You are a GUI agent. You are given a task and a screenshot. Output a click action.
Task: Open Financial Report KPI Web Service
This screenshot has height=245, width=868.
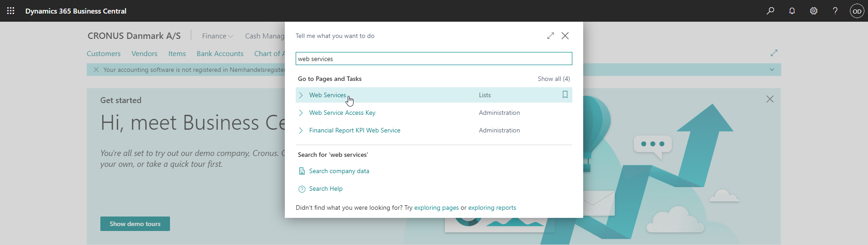[355, 130]
